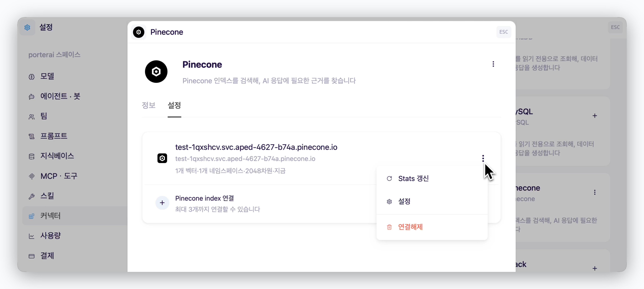Toggle the test index row's three-dot menu

pyautogui.click(x=483, y=158)
